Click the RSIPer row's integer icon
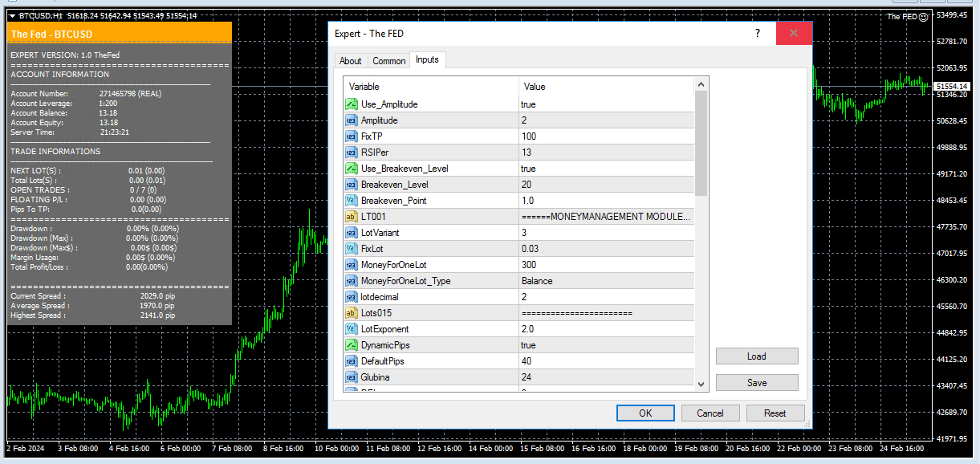 [x=351, y=153]
